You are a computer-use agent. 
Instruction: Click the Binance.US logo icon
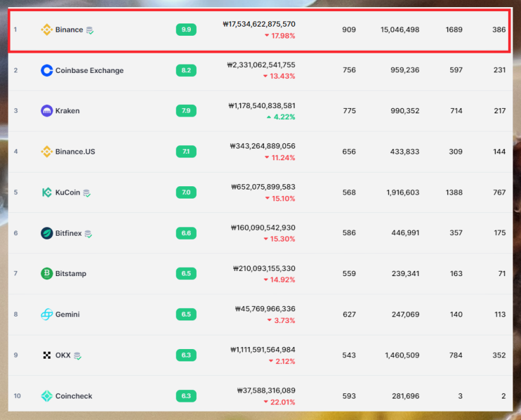click(x=46, y=152)
